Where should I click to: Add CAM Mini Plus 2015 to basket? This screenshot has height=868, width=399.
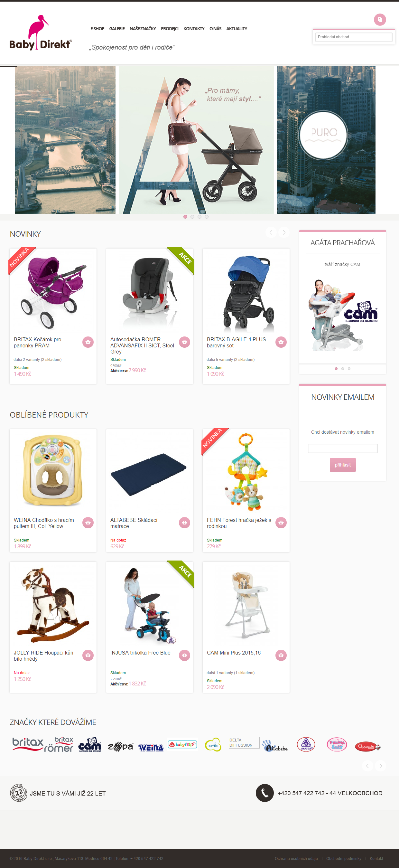pyautogui.click(x=281, y=656)
